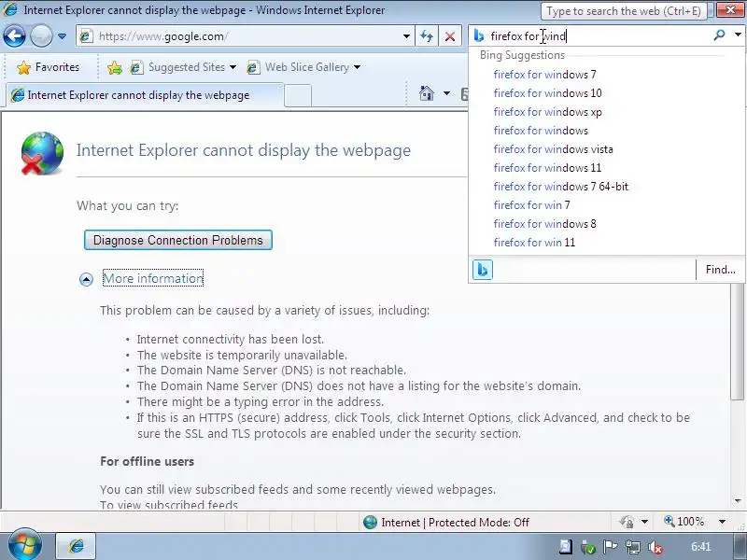Select suggestion firefox for windows 8
The width and height of the screenshot is (747, 560).
tap(544, 224)
